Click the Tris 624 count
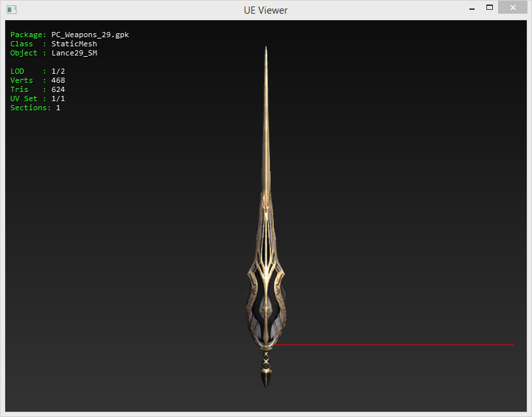532x417 pixels. 58,89
